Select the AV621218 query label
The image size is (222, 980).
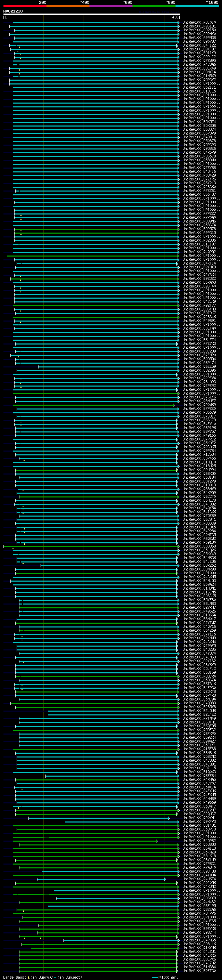click(x=13, y=11)
